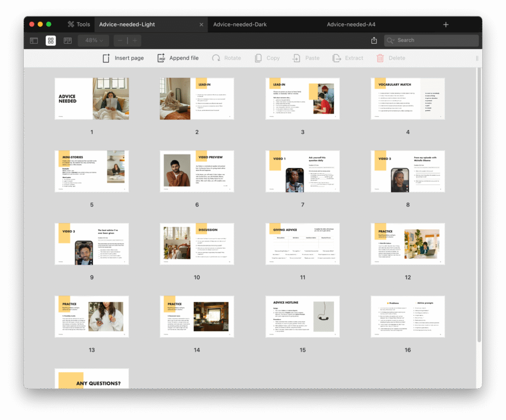Click the Append file button
This screenshot has width=506, height=420.
178,58
